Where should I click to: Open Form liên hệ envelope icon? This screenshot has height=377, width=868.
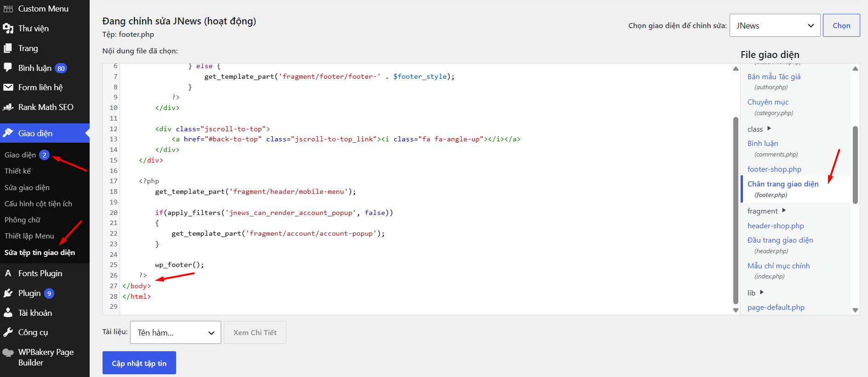(8, 87)
